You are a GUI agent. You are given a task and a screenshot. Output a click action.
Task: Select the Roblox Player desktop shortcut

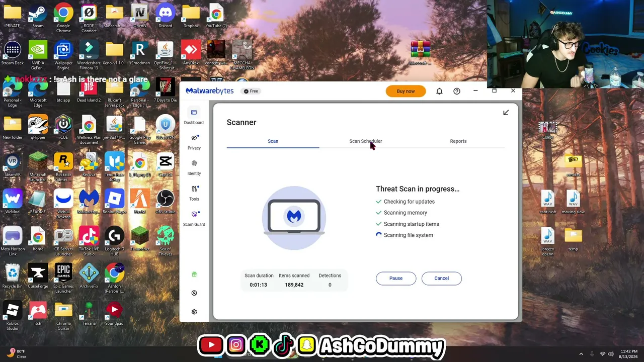pyautogui.click(x=114, y=203)
